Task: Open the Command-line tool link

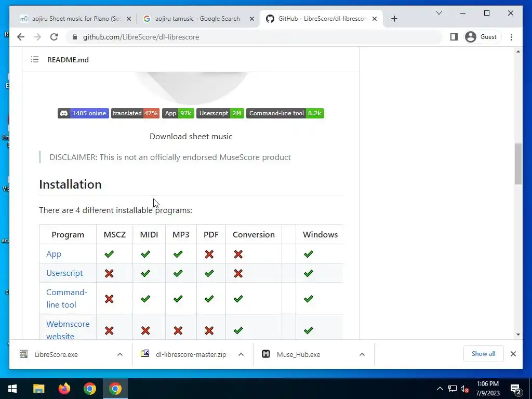Action: point(67,299)
